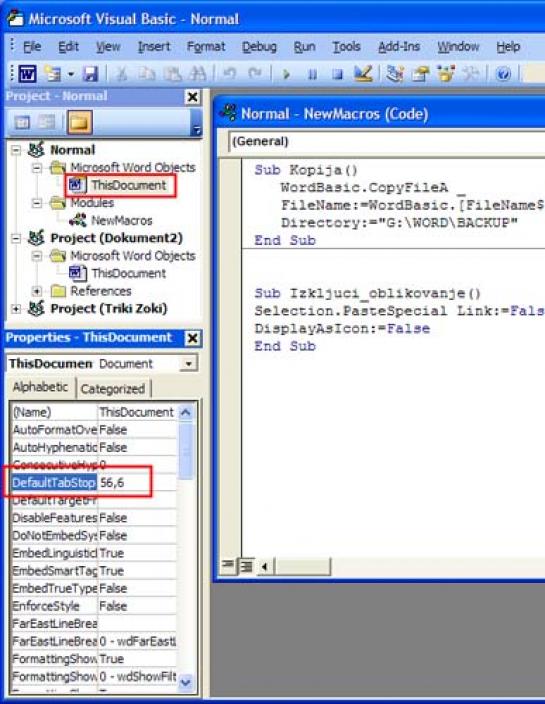The image size is (545, 704).
Task: Switch to the Categorized properties tab
Action: click(113, 389)
